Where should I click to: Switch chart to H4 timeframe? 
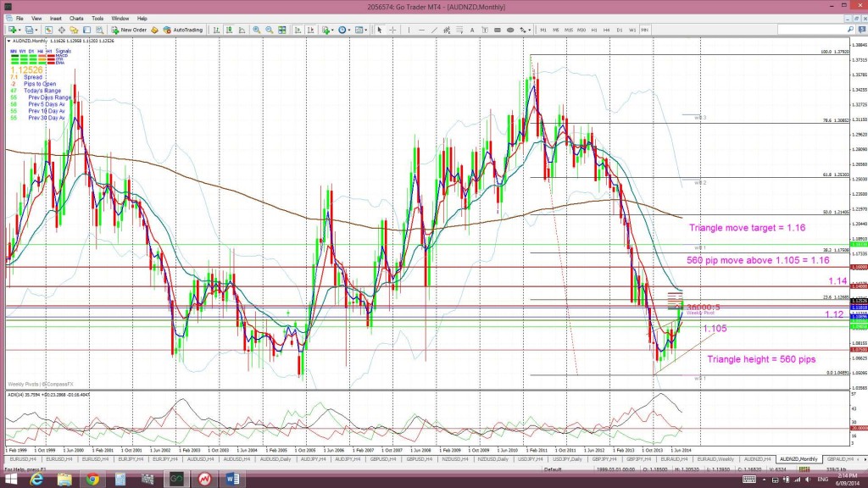[x=607, y=30]
